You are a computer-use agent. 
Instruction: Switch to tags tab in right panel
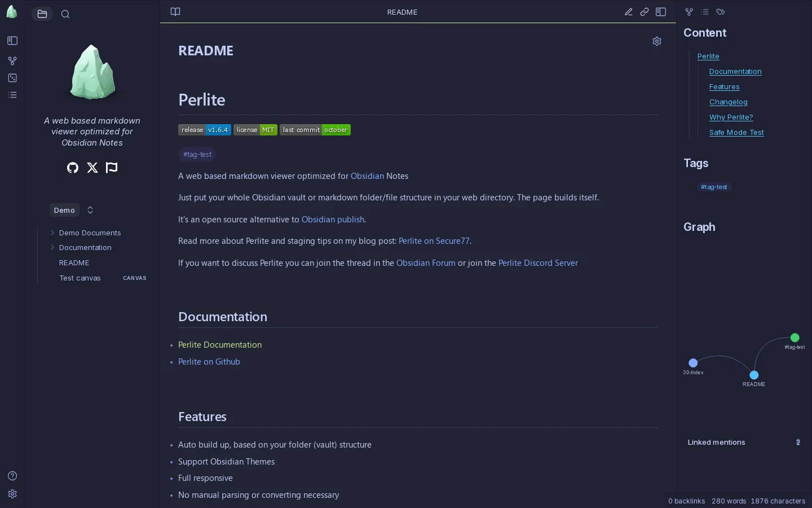(x=721, y=12)
